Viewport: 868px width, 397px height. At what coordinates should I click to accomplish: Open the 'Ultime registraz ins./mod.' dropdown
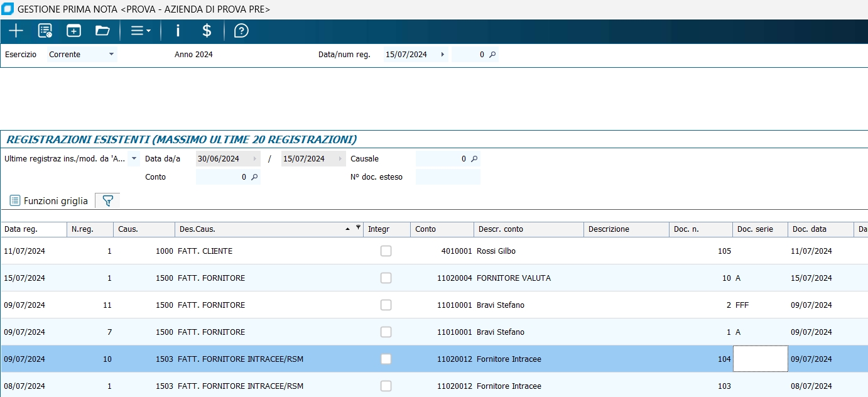pos(134,159)
